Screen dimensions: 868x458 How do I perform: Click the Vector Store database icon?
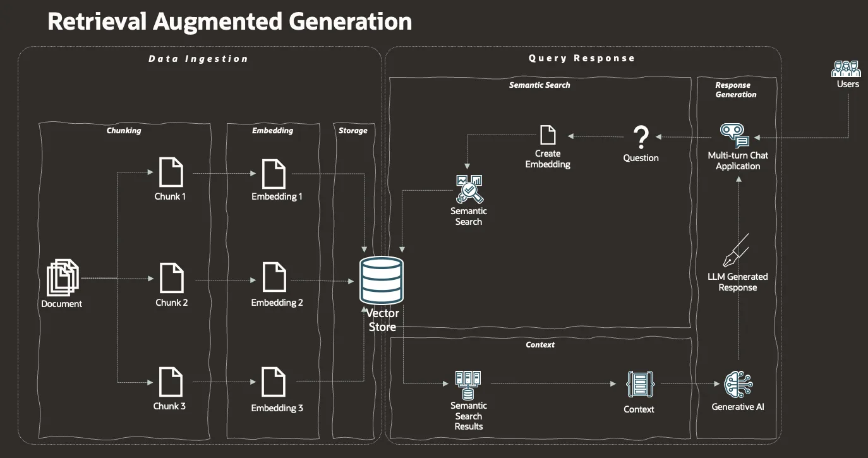pyautogui.click(x=381, y=280)
